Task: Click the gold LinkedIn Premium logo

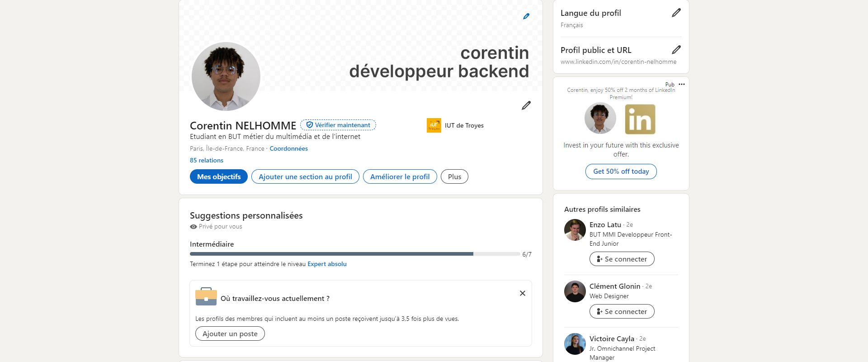Action: 640,119
